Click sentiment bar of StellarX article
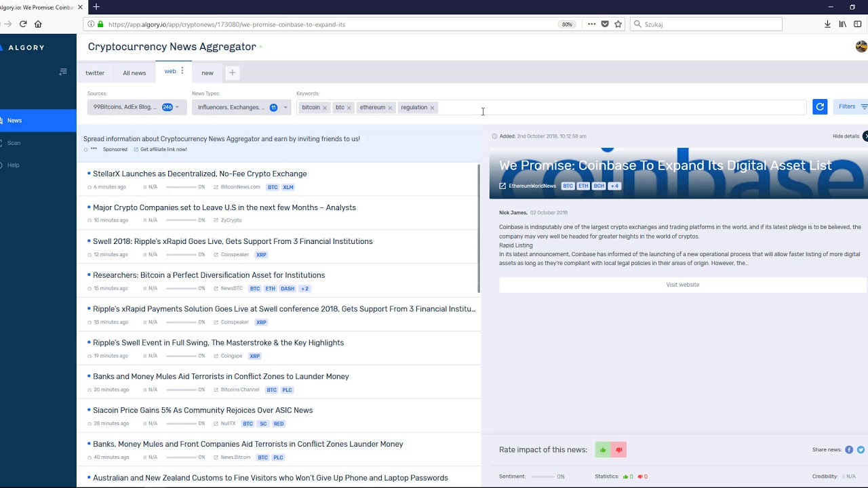868x488 pixels. (181, 187)
